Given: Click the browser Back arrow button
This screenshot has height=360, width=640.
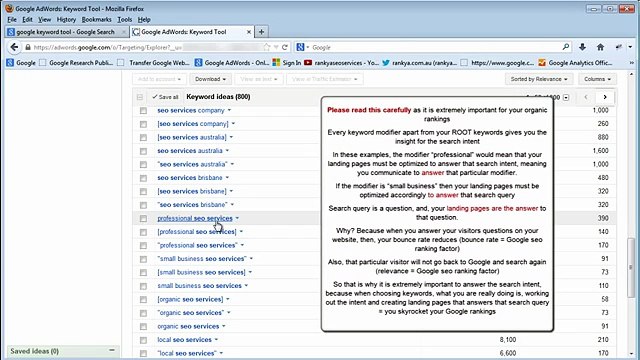Looking at the screenshot, I should [x=14, y=47].
